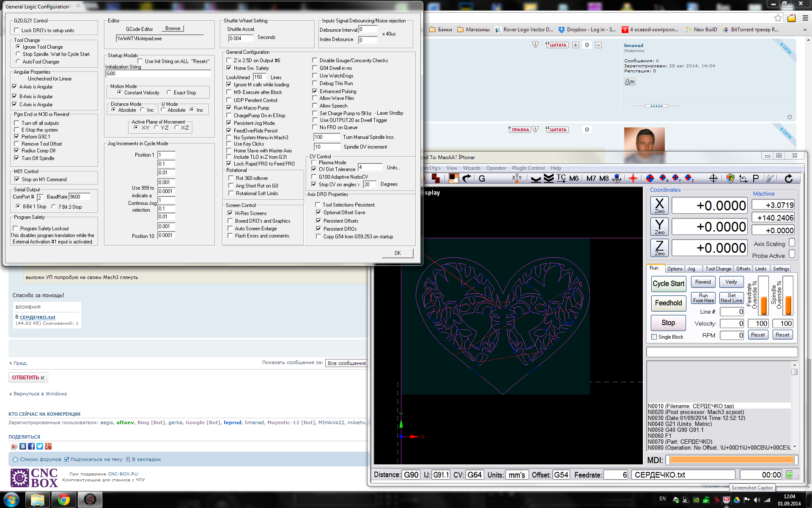Click the circular arrow refresh icon
Image resolution: width=812 pixels, height=508 pixels.
click(x=789, y=179)
